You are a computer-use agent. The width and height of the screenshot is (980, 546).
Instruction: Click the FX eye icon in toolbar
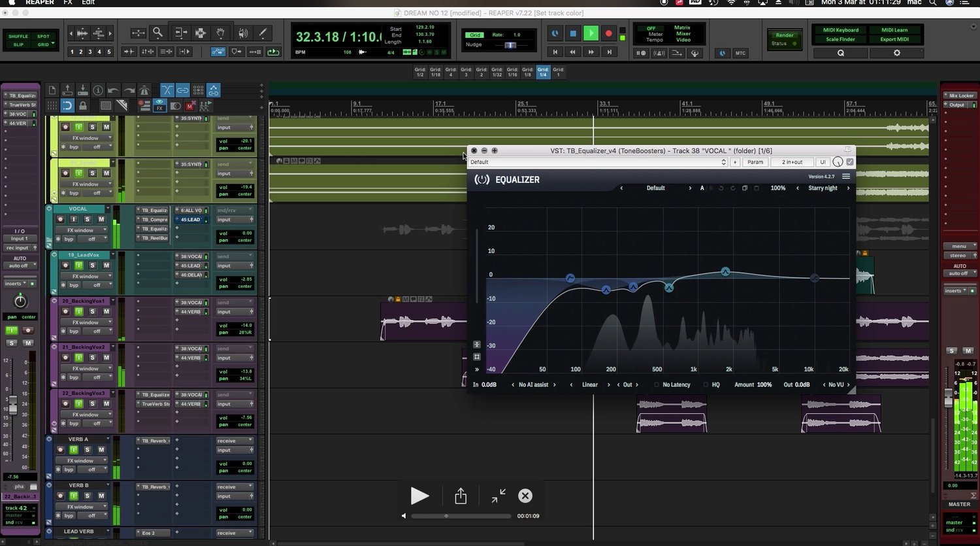[x=159, y=105]
